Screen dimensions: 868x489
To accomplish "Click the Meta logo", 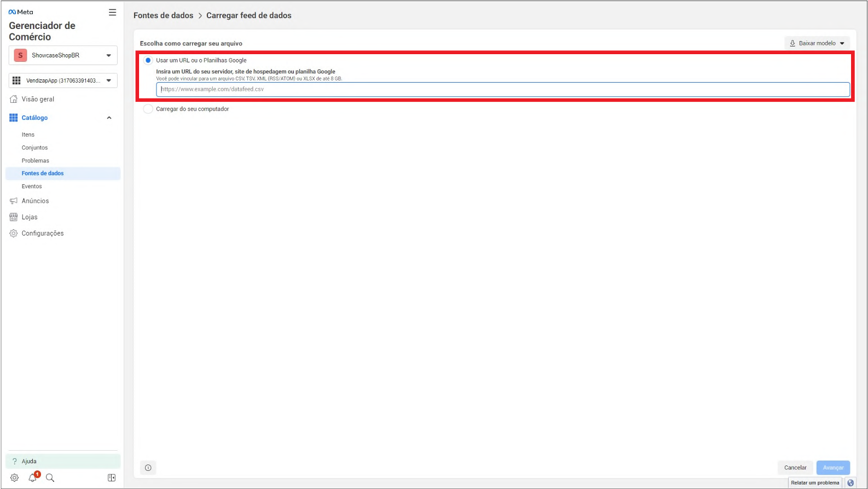I will click(21, 12).
